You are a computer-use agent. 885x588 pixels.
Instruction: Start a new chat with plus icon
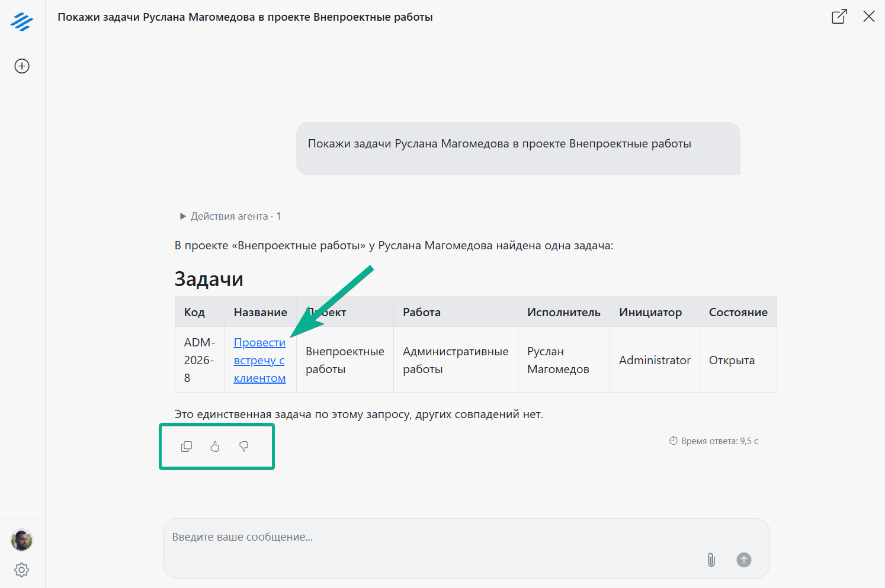tap(22, 66)
